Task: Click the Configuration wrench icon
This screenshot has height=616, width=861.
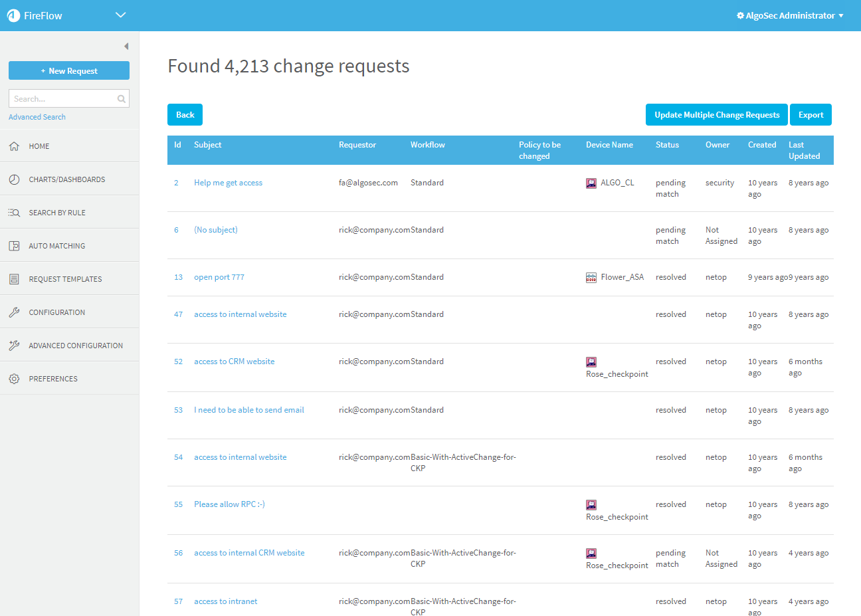Action: (x=14, y=312)
